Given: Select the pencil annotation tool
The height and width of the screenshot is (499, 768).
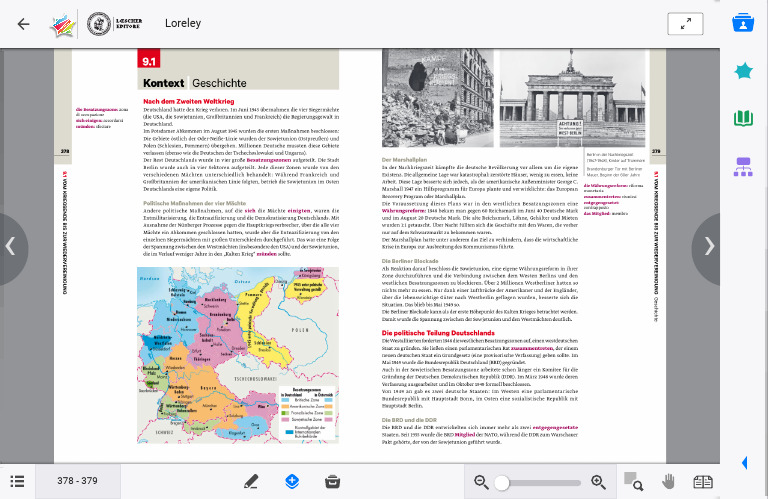Looking at the screenshot, I should coord(251,482).
